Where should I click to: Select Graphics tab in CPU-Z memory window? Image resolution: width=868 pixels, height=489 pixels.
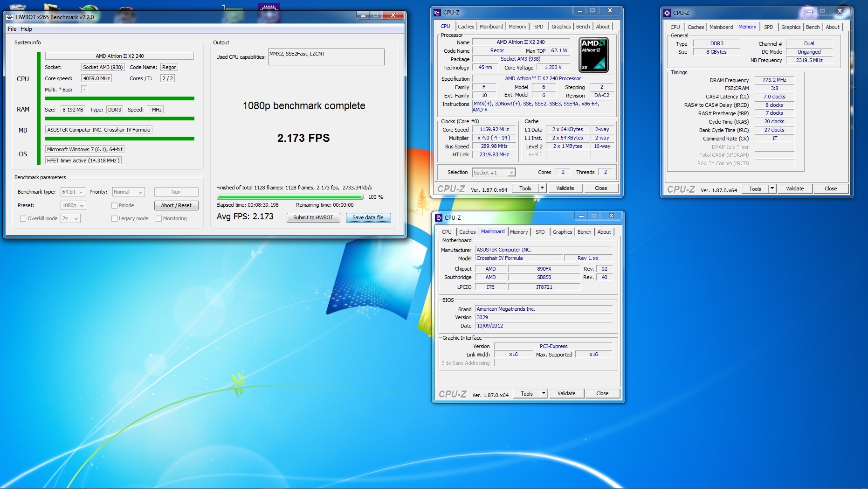coord(791,28)
